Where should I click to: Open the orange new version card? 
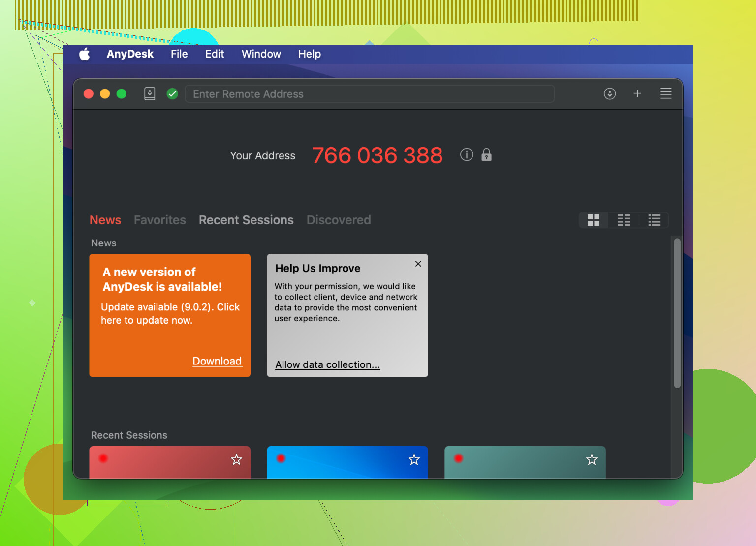tap(170, 315)
